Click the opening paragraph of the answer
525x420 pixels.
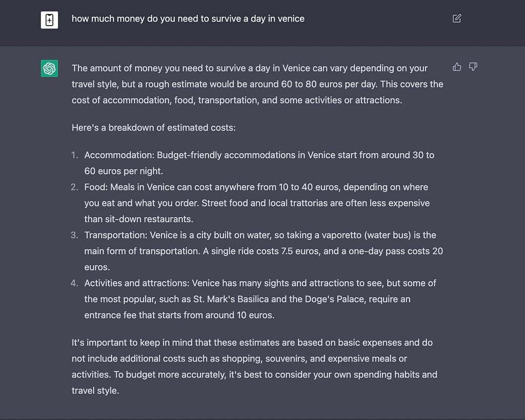point(257,85)
